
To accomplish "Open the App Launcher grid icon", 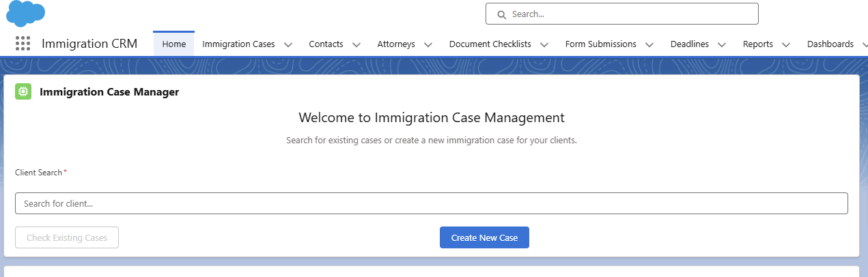I will point(23,44).
